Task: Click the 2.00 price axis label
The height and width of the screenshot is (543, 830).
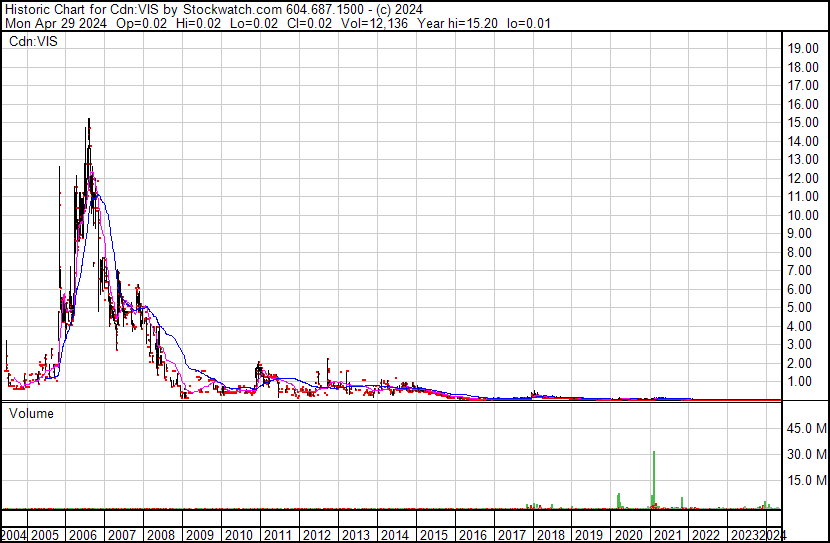Action: pos(799,364)
